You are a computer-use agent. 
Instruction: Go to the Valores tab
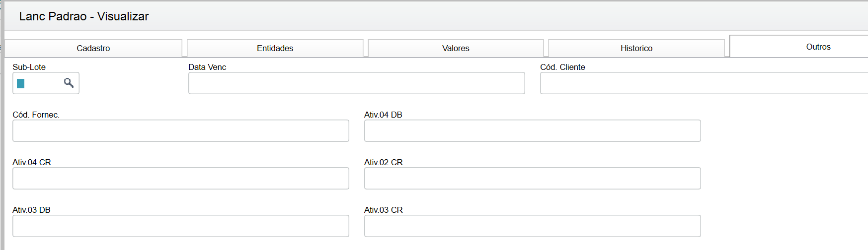coord(456,48)
